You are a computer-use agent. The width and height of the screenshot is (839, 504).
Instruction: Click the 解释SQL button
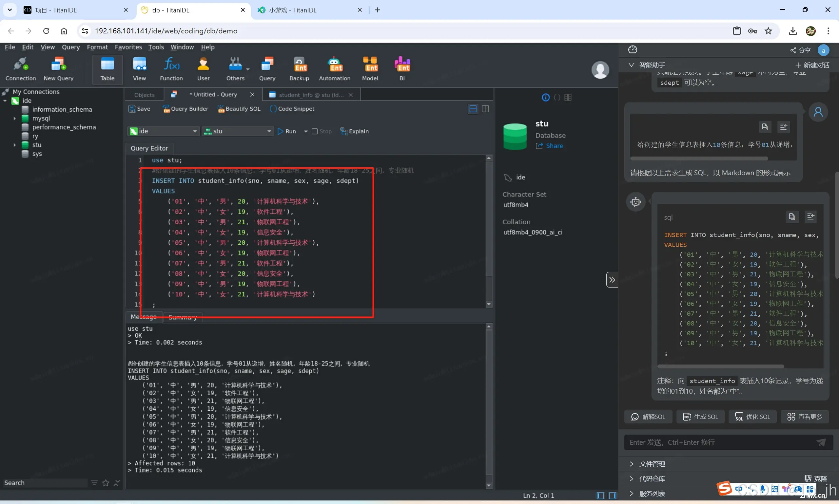pos(650,417)
